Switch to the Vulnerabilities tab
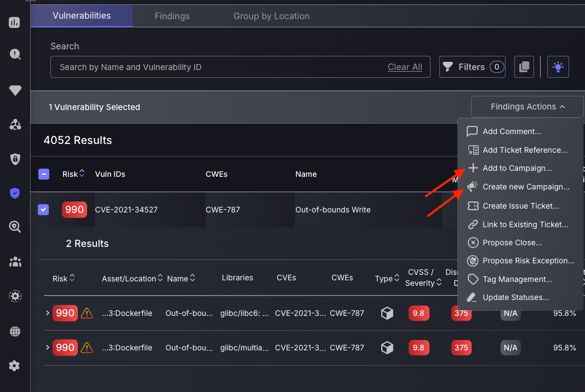Viewport: 585px width, 392px height. click(82, 16)
